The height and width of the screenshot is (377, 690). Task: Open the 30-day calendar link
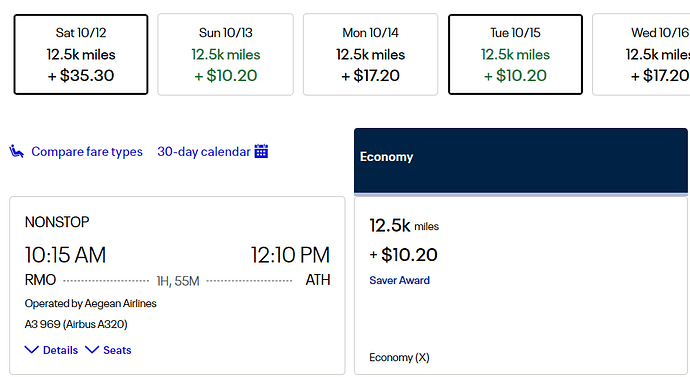pos(204,152)
